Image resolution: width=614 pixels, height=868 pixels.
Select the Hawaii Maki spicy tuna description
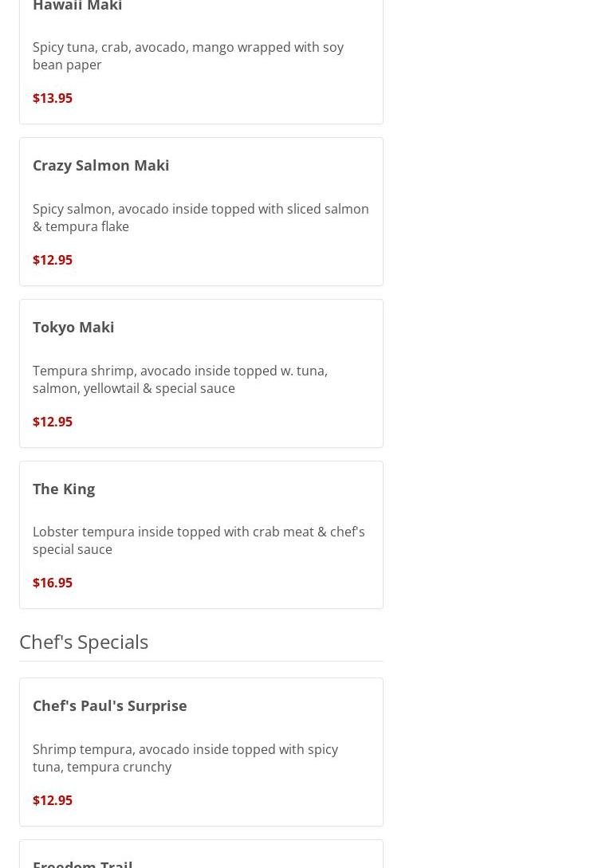click(x=187, y=56)
